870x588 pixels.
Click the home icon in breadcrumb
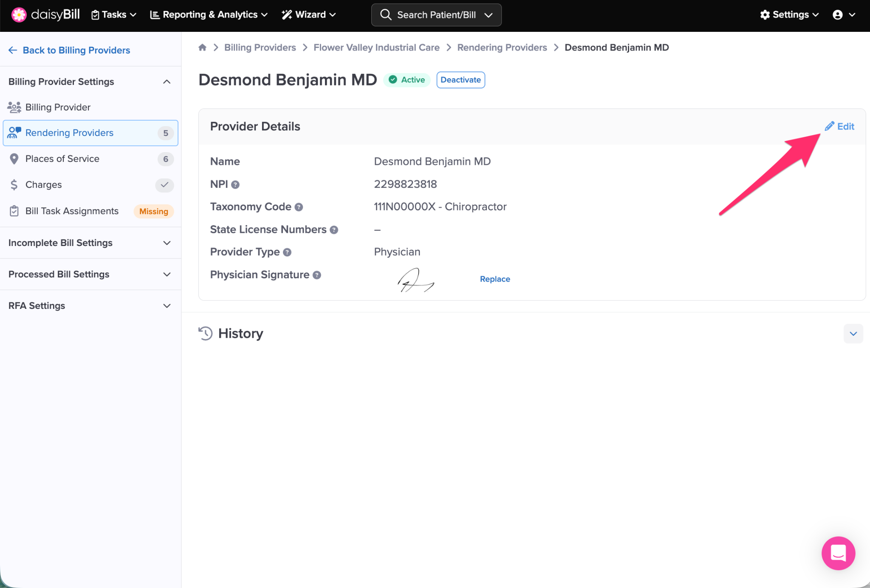pos(202,48)
